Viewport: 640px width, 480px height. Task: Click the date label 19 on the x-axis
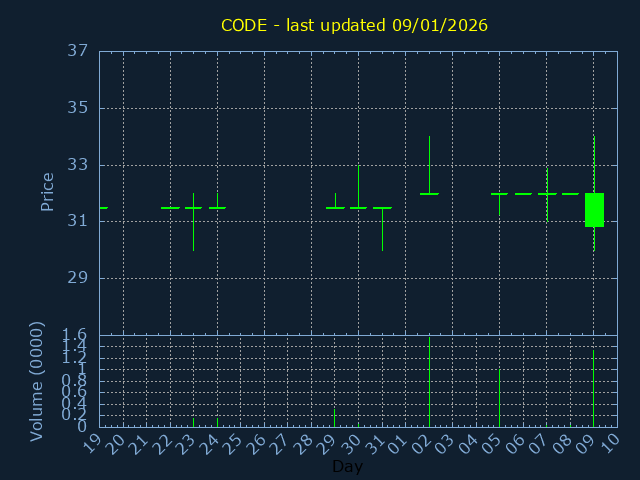[92, 442]
